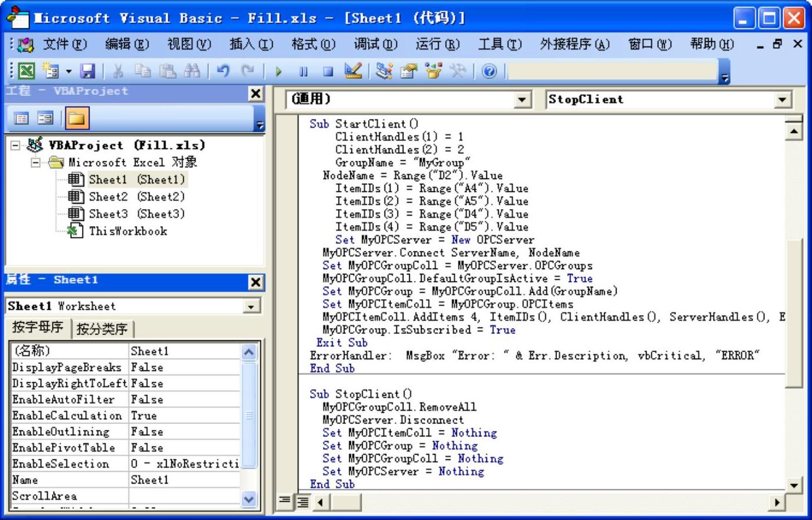The image size is (812, 520).
Task: Click the properties list scroll-down arrow
Action: click(250, 499)
